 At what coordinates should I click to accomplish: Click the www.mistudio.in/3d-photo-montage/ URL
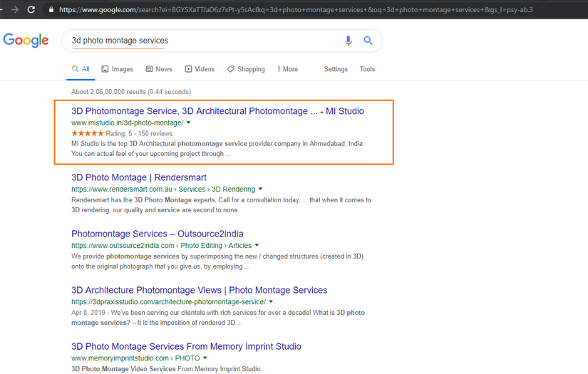coord(128,123)
